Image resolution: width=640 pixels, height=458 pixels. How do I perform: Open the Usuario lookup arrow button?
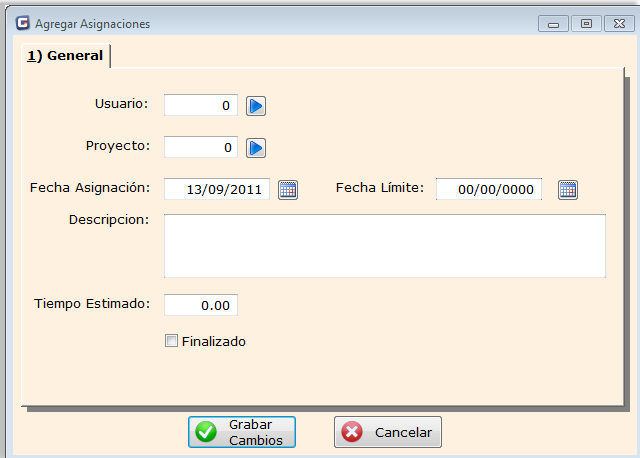click(x=256, y=106)
